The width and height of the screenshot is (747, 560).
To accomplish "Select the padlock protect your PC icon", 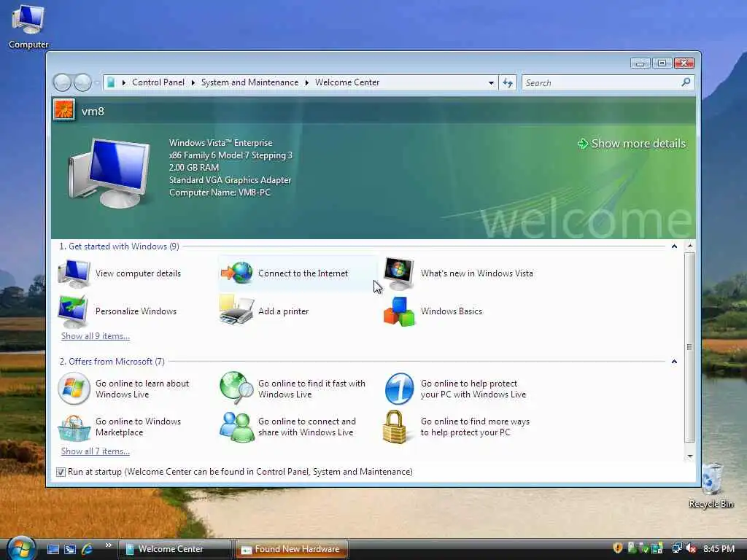I will pos(395,427).
